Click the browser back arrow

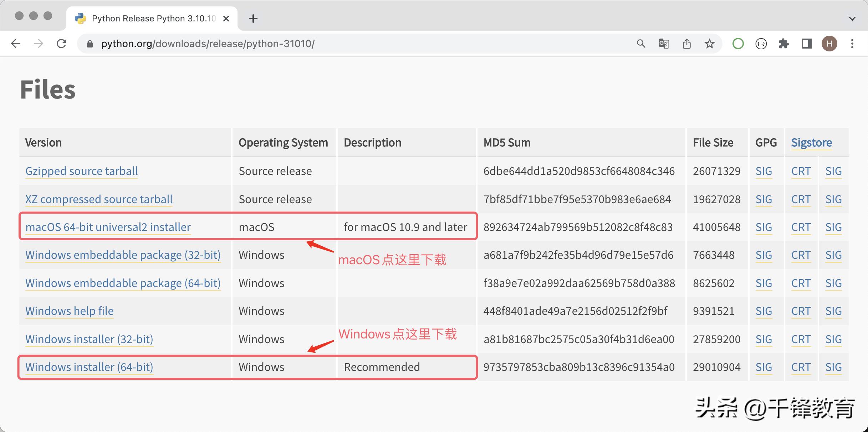click(x=16, y=44)
